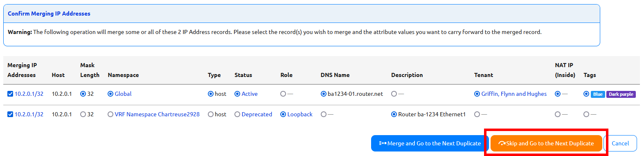Click Merge and Go to the Next Duplicate
The height and width of the screenshot is (156, 644).
430,143
